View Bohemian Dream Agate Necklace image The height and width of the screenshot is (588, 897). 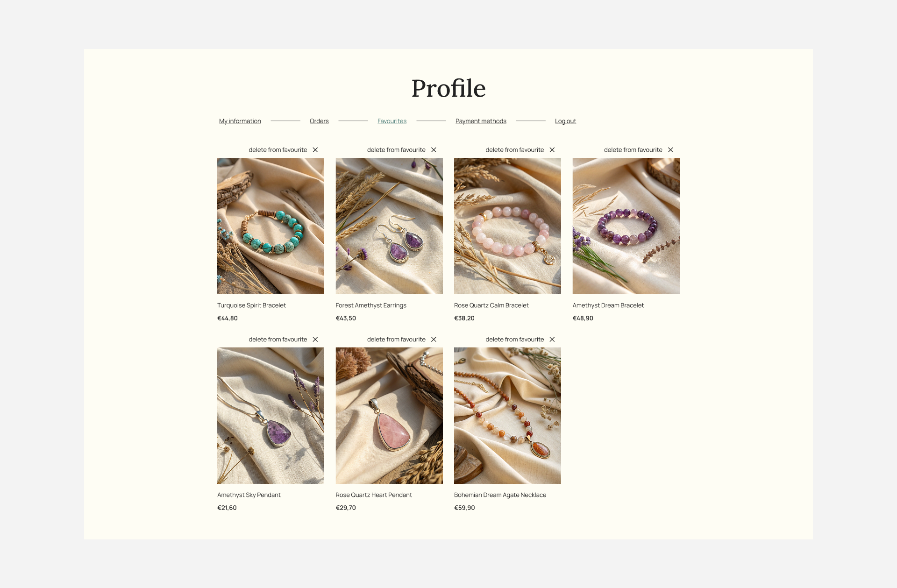pos(507,416)
